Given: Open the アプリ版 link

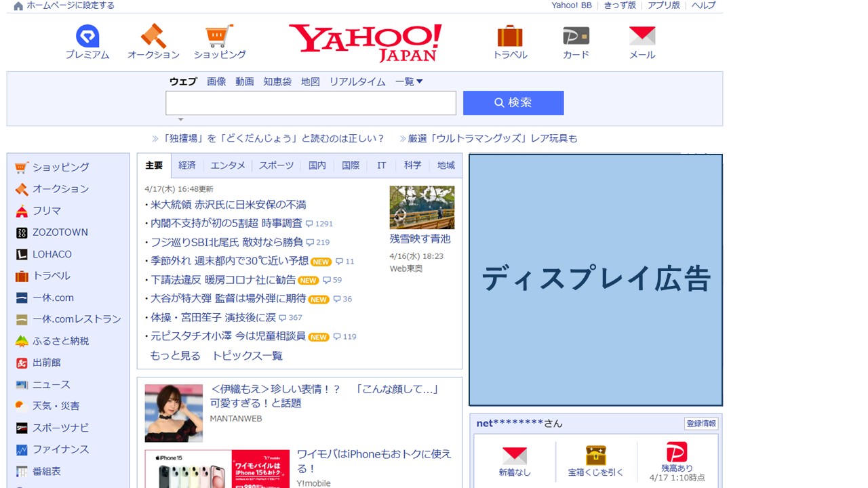Looking at the screenshot, I should point(664,5).
